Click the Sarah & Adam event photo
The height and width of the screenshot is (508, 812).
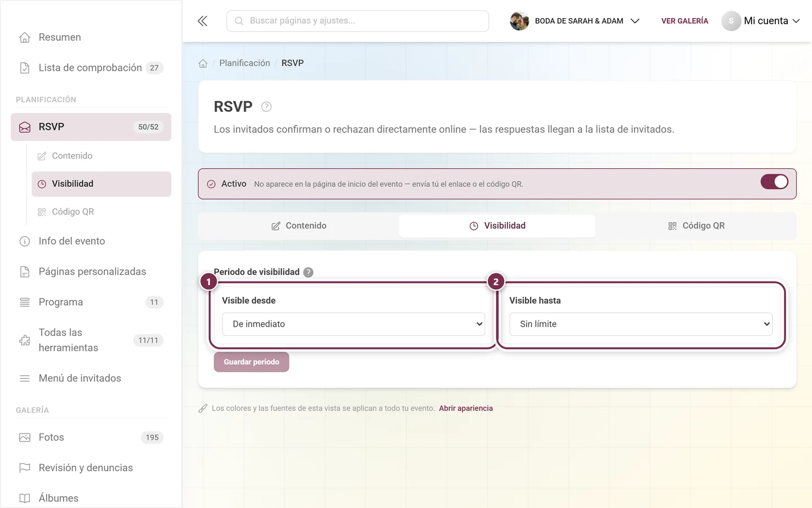(519, 21)
